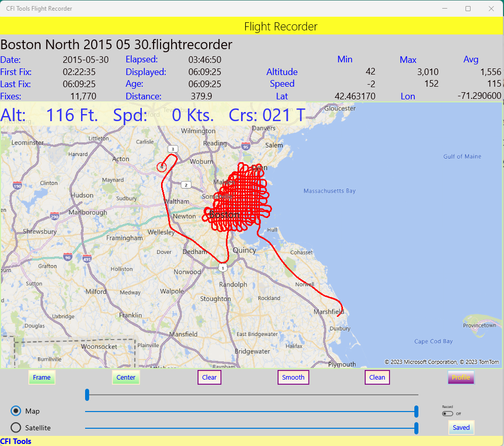Click the yellow 'Flight Recorder' header title
Image resolution: width=504 pixels, height=446 pixels.
coord(281,26)
